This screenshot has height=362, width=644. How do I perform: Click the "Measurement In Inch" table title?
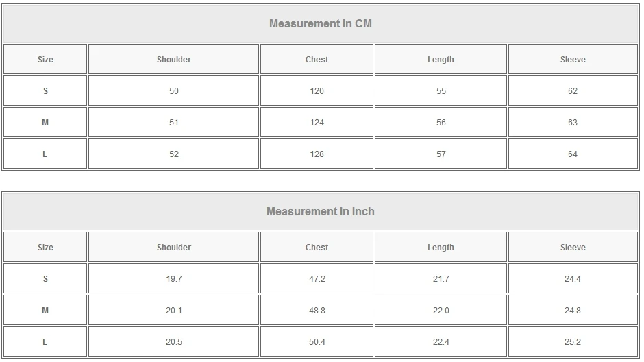pyautogui.click(x=321, y=211)
